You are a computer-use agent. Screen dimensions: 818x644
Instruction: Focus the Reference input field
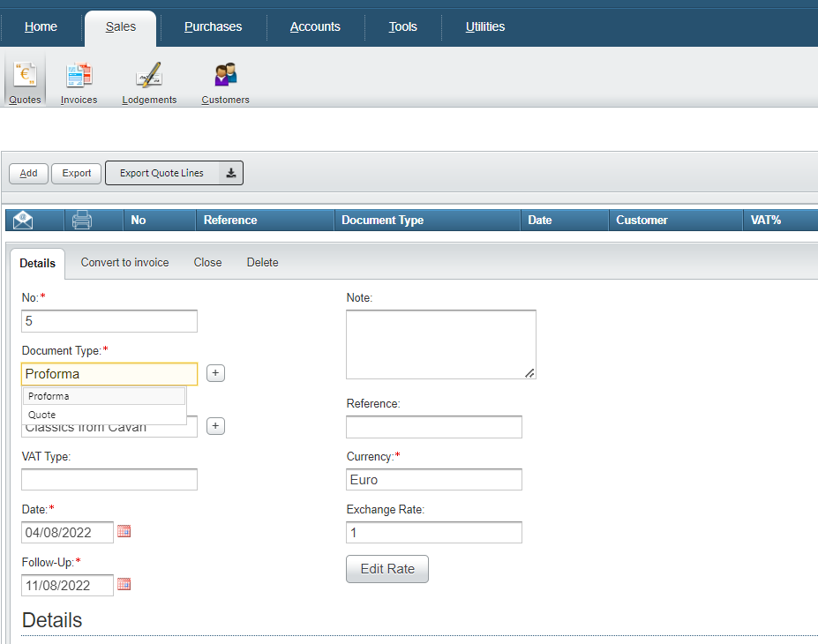pyautogui.click(x=433, y=427)
